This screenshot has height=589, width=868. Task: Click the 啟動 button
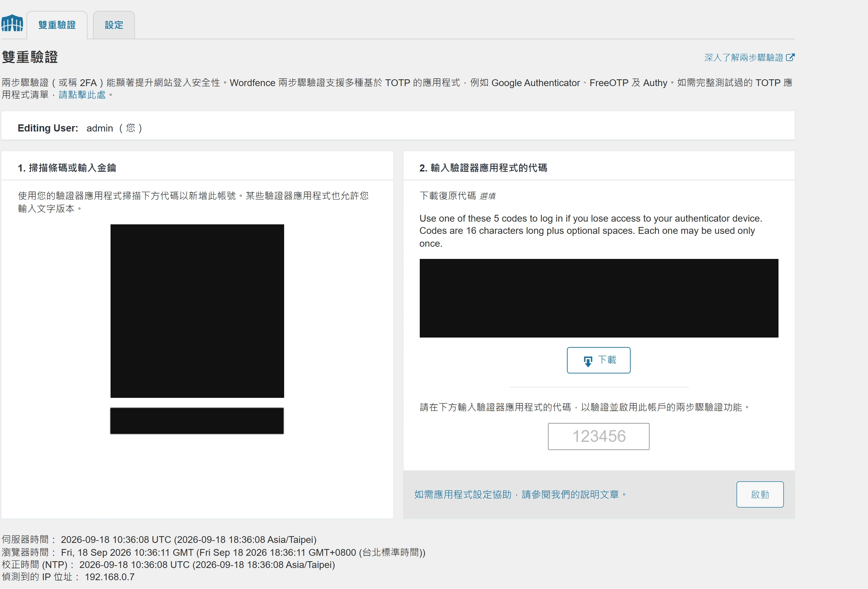coord(760,494)
